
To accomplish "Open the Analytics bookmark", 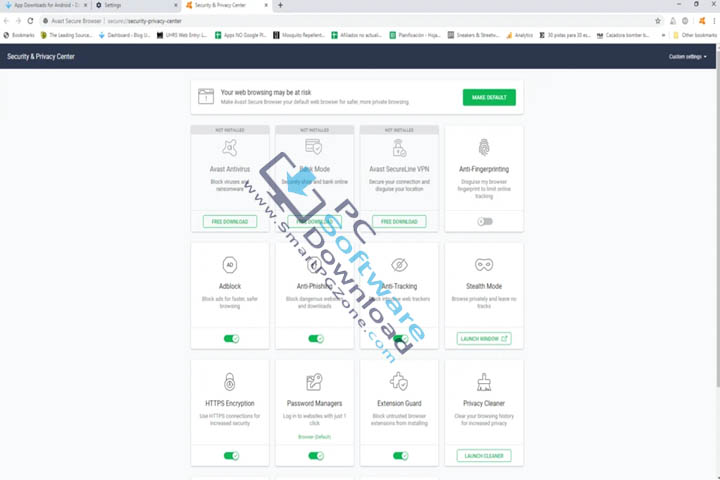I will [519, 35].
